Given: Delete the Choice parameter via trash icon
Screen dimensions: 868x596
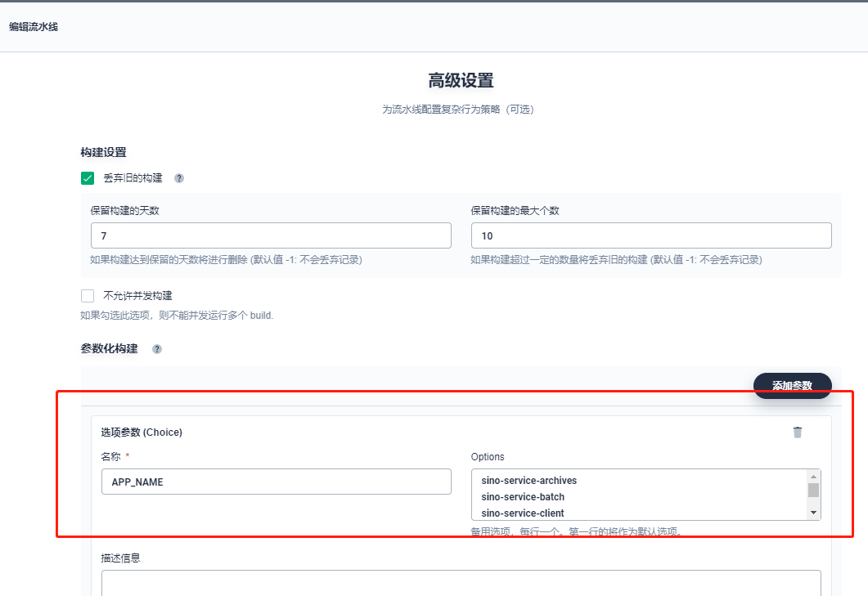Looking at the screenshot, I should click(797, 432).
